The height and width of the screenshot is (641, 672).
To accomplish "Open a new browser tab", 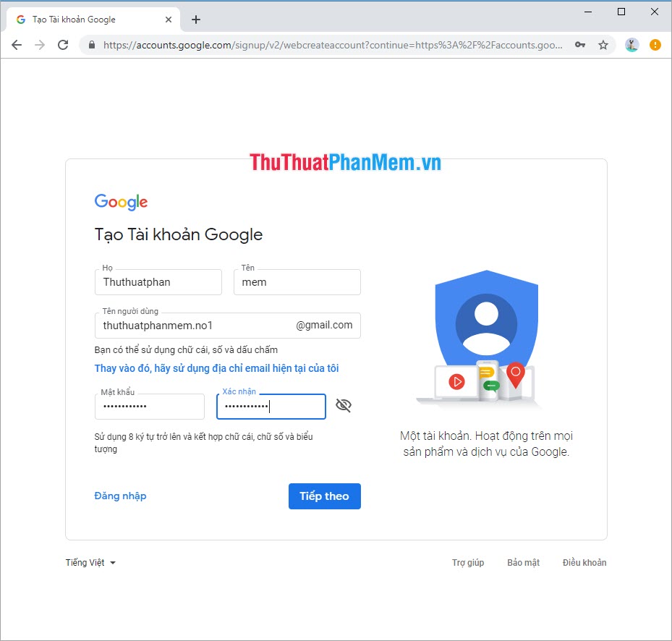I will [196, 20].
